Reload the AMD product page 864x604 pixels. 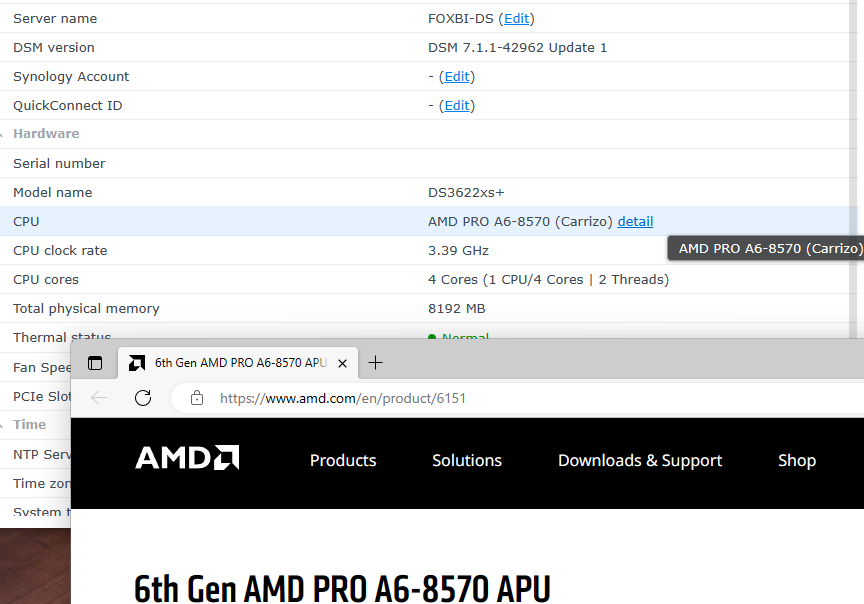(x=143, y=398)
